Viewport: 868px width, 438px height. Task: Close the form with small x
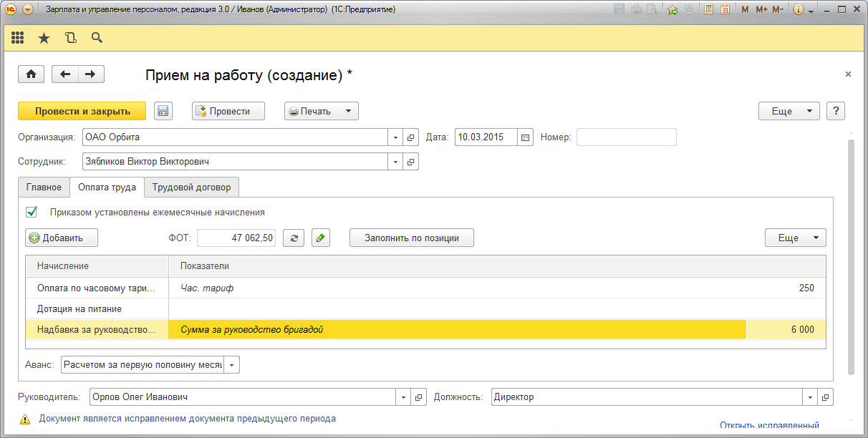[848, 74]
